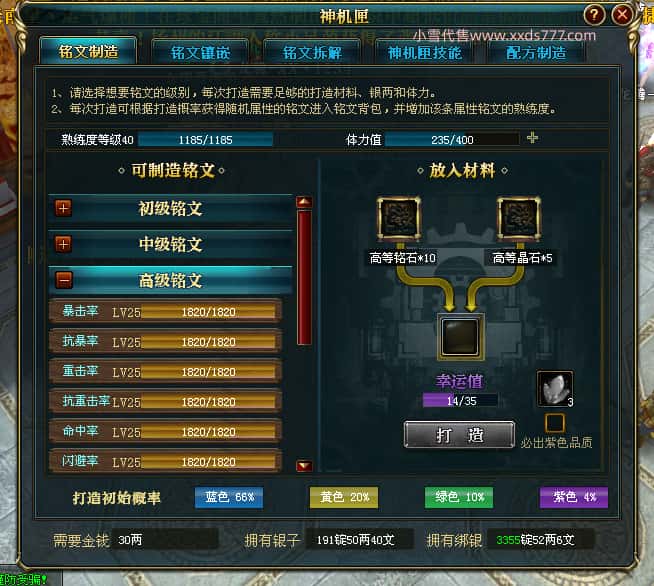Screen dimensions: 654x586
Task: Enable the 必出紫色品质 checkbox
Action: tap(555, 423)
